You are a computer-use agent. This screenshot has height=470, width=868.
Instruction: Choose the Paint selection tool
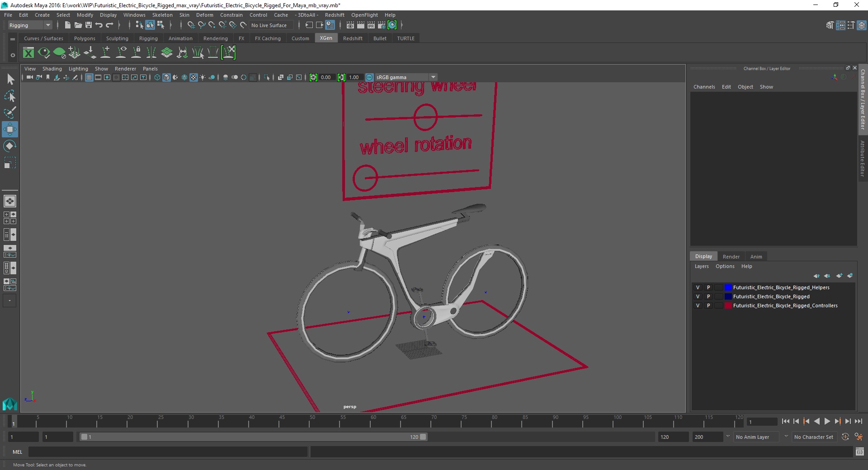pos(10,113)
